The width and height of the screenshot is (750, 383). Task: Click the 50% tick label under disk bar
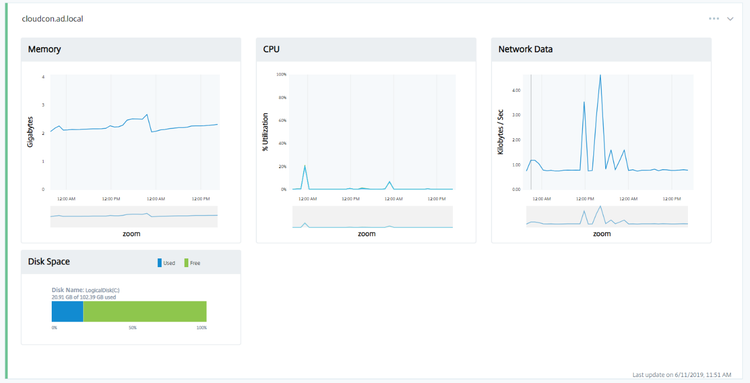click(132, 328)
